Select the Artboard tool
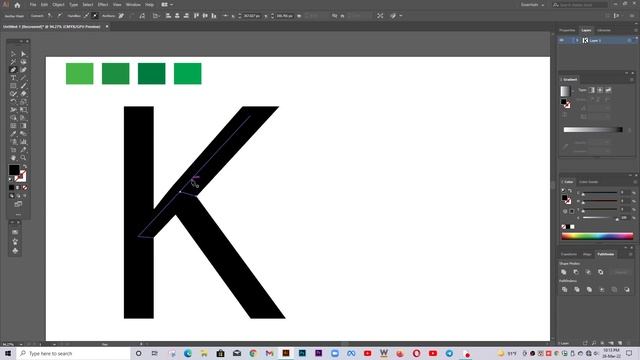Viewport: 640px width, 360px height. (x=13, y=150)
